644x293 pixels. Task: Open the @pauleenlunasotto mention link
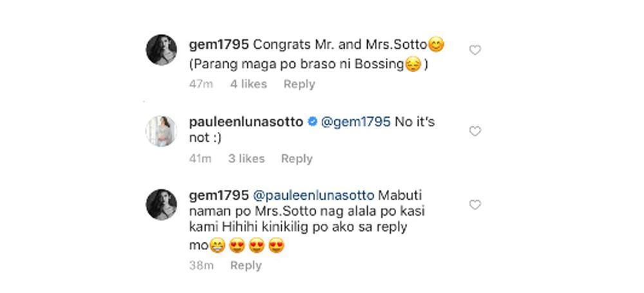pos(316,194)
